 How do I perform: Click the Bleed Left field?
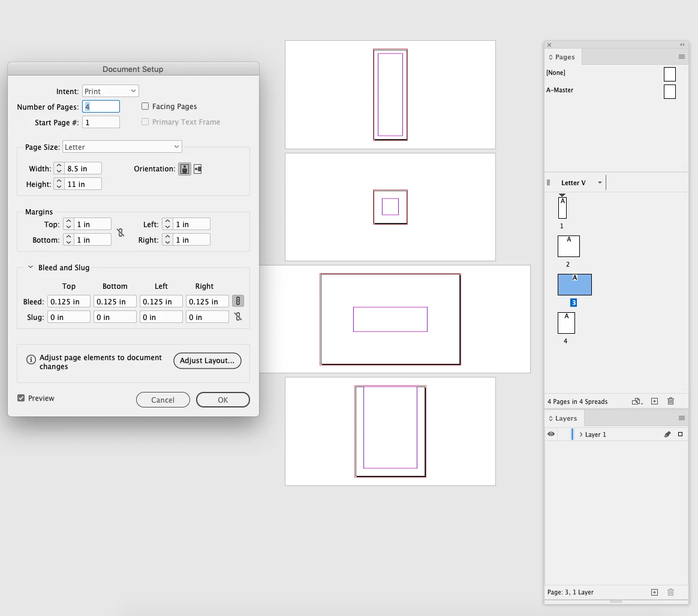(161, 301)
